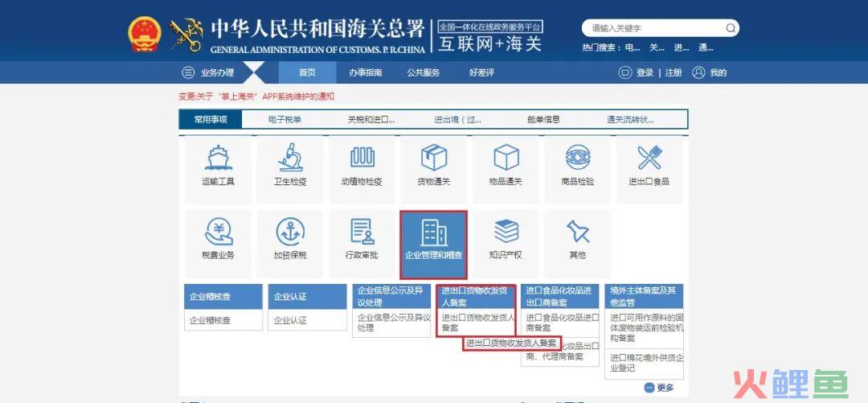Open 企业信息公示及异议处理 list entry
The image size is (868, 403).
(x=391, y=323)
